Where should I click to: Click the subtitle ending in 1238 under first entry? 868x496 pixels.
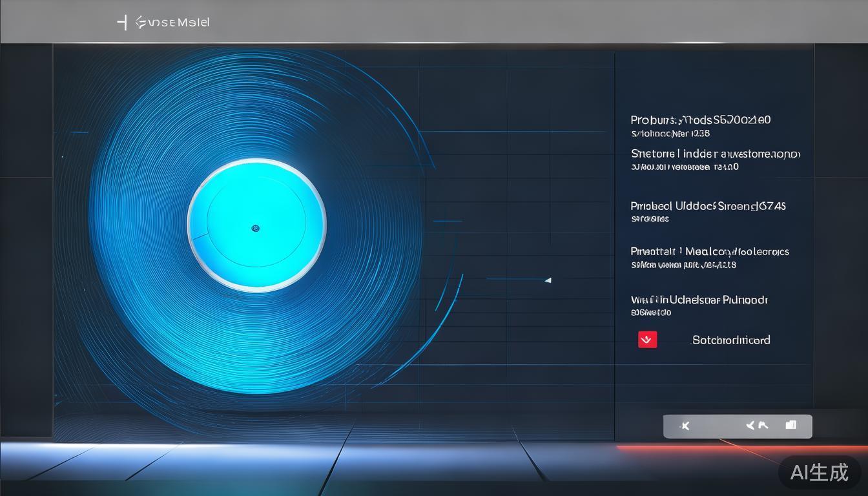(x=670, y=134)
